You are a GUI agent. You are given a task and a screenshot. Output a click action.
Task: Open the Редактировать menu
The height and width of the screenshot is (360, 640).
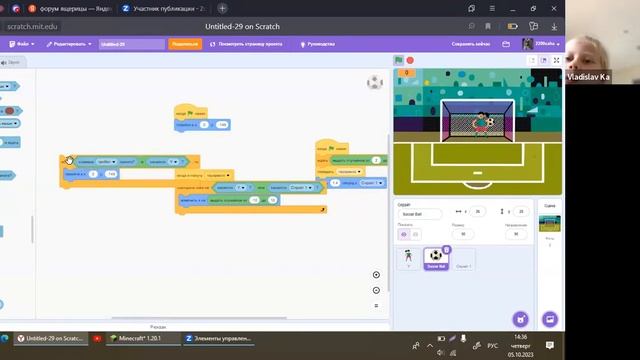pyautogui.click(x=69, y=44)
